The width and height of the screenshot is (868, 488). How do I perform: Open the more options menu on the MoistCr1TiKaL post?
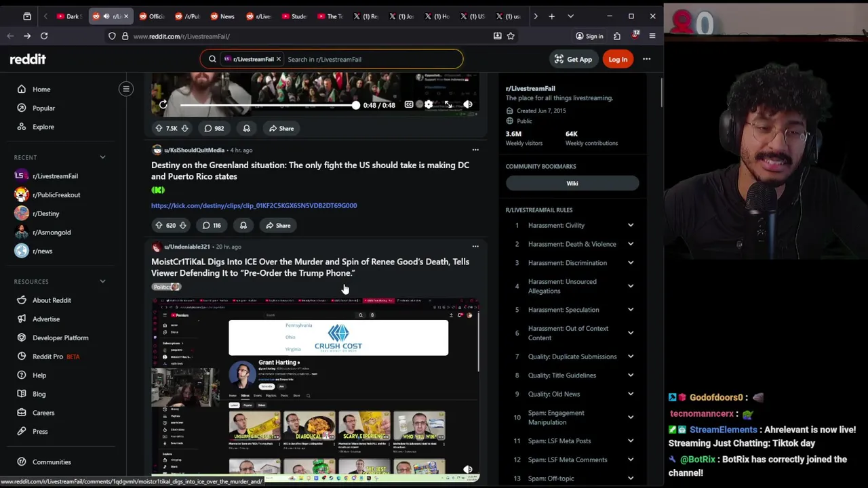pos(475,247)
